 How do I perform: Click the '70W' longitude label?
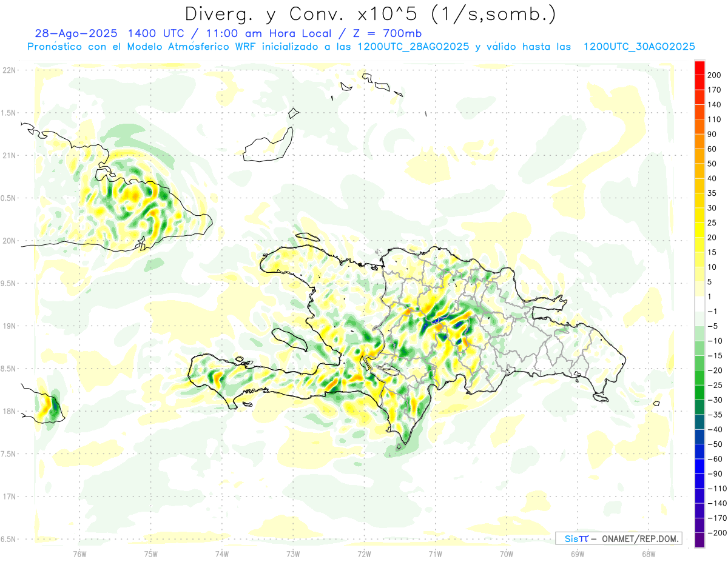507,554
